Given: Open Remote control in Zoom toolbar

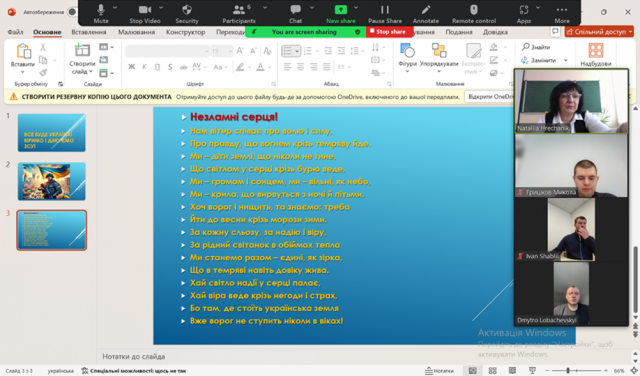Looking at the screenshot, I should [474, 13].
